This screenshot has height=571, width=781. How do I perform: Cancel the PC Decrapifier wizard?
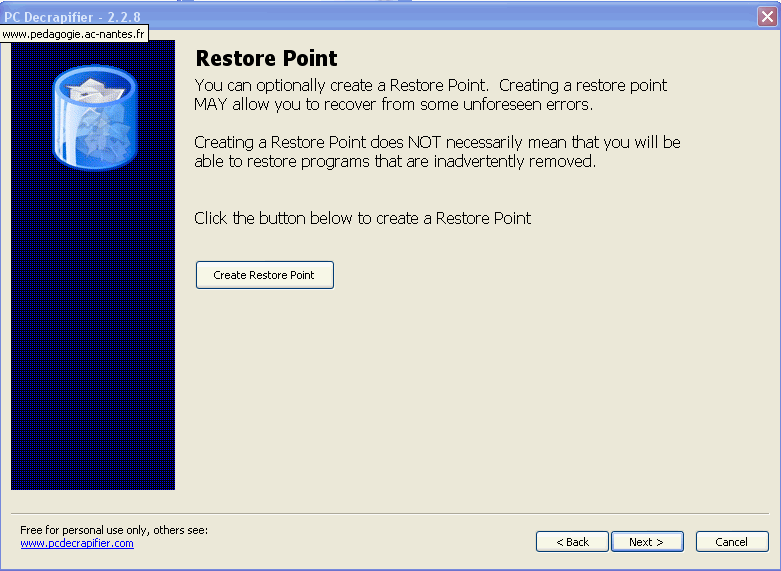click(732, 542)
